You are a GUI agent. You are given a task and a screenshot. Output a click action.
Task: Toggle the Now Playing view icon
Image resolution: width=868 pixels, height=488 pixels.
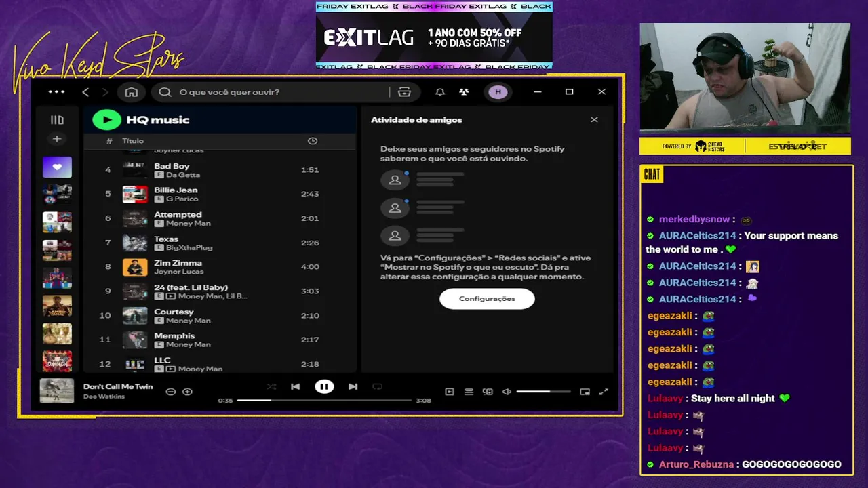tap(450, 392)
